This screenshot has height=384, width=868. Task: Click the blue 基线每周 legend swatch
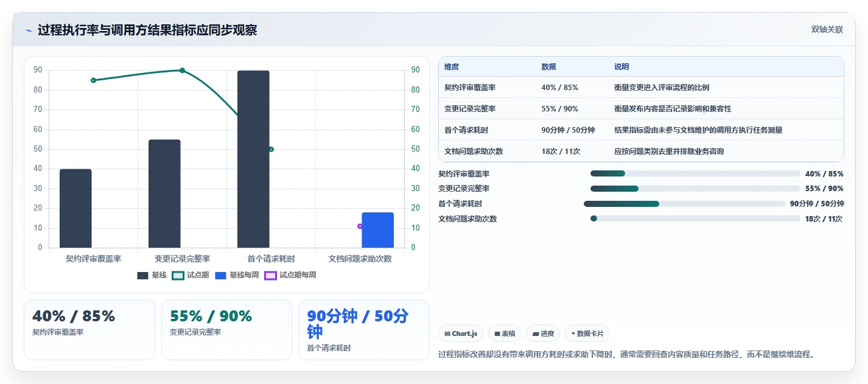(x=220, y=275)
